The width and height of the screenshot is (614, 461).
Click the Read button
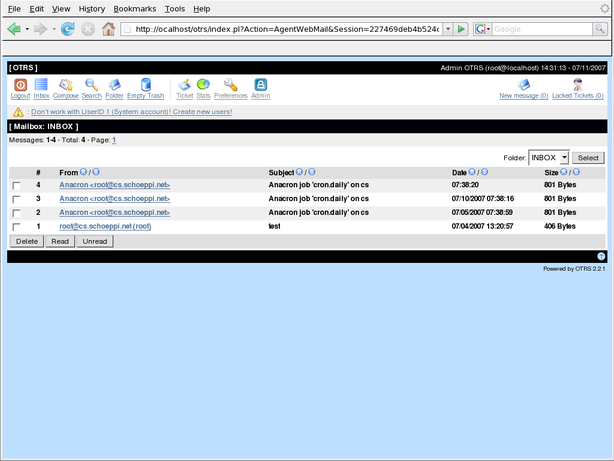pos(60,241)
